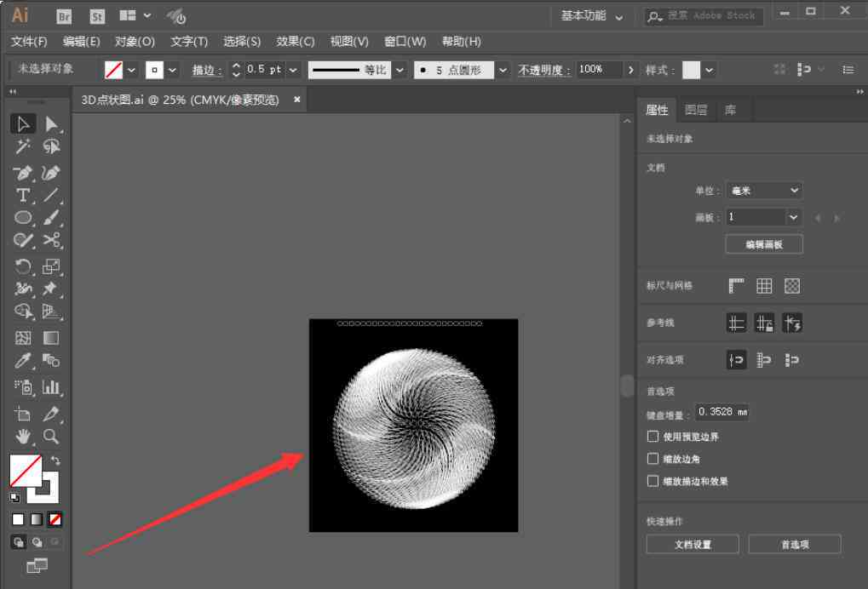The width and height of the screenshot is (868, 589).
Task: Reset to default fill and stroke
Action: coord(14,498)
